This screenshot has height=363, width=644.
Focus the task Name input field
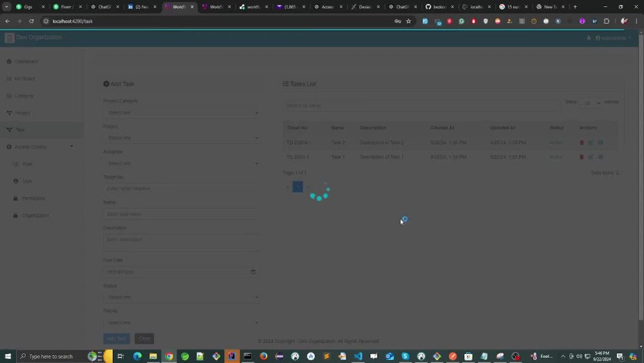181,214
